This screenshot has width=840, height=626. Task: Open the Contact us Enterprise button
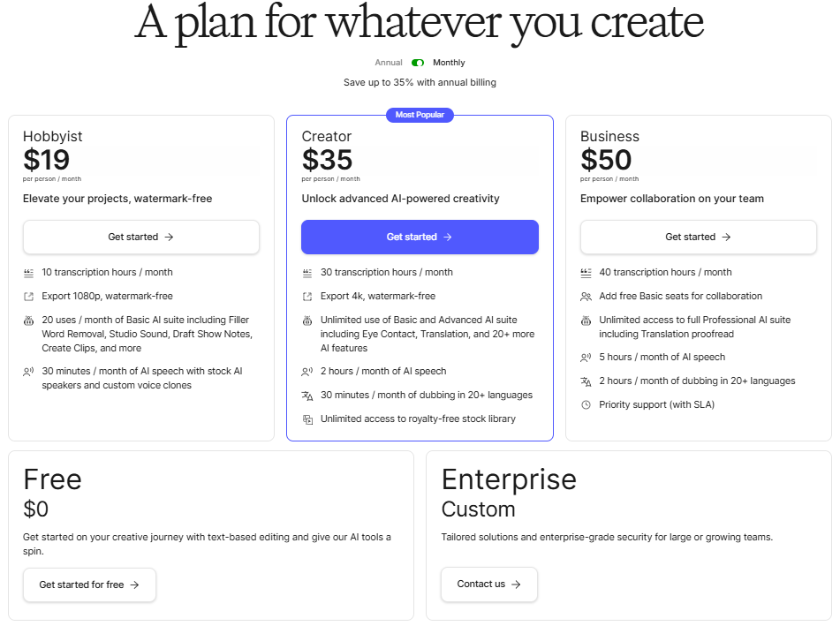pos(488,584)
